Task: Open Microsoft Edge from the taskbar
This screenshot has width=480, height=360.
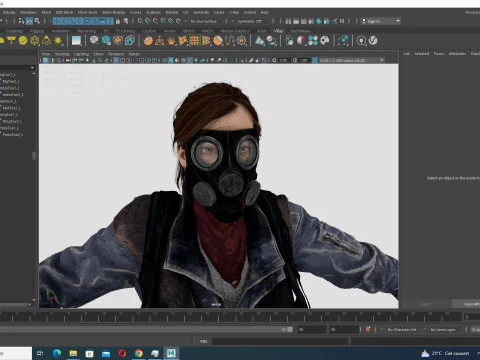Action: (57, 353)
